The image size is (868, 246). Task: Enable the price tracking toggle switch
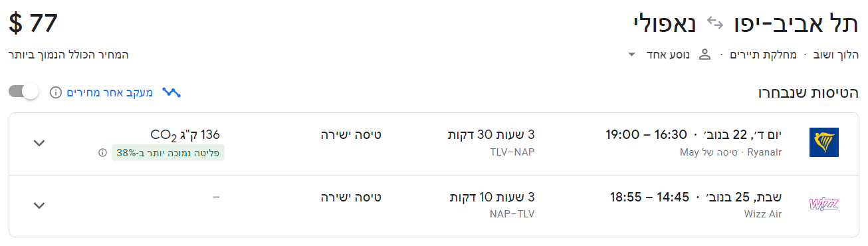tap(24, 92)
